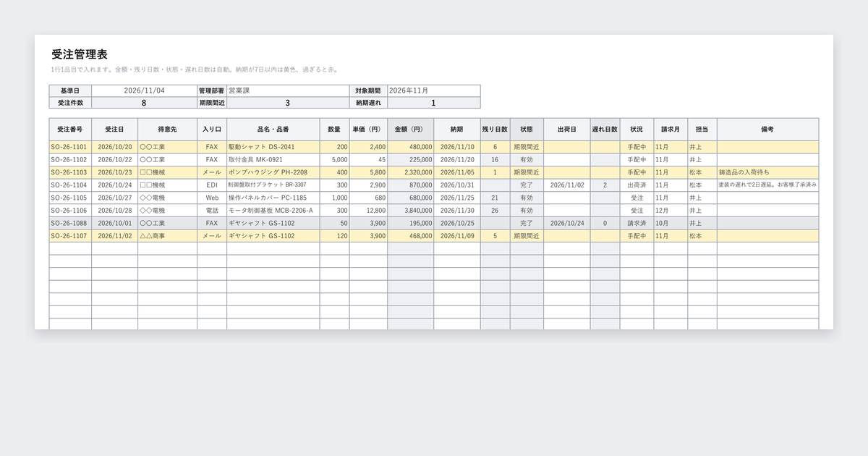This screenshot has height=456, width=868.
Task: Click the 出荷日 column header
Action: point(567,130)
